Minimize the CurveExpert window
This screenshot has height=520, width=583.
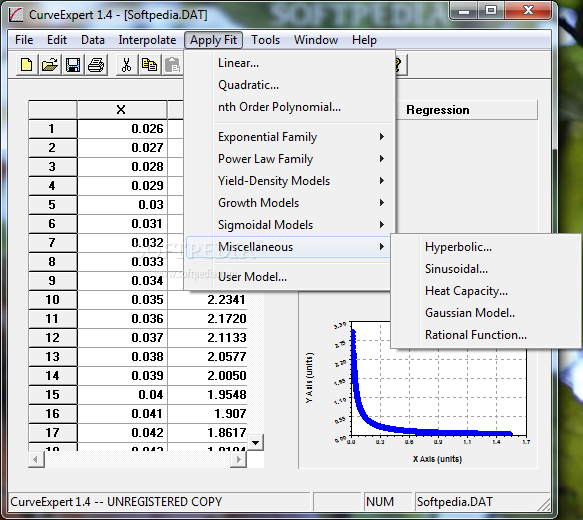[x=464, y=10]
